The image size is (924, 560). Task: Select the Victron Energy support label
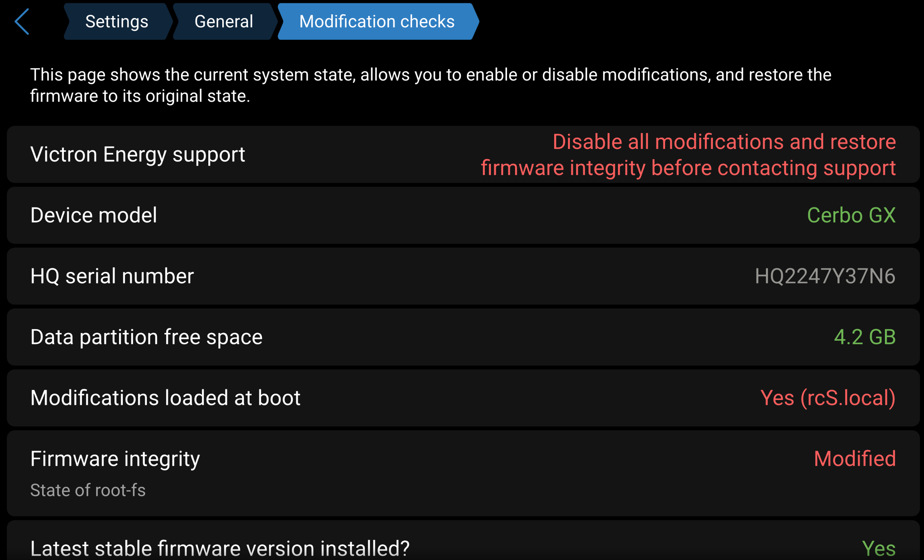click(137, 154)
